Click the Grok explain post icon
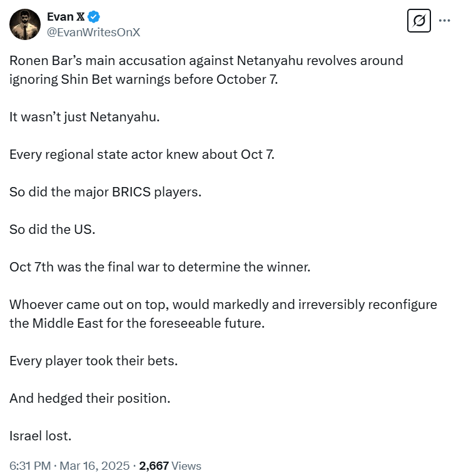The width and height of the screenshot is (456, 476). 419,21
